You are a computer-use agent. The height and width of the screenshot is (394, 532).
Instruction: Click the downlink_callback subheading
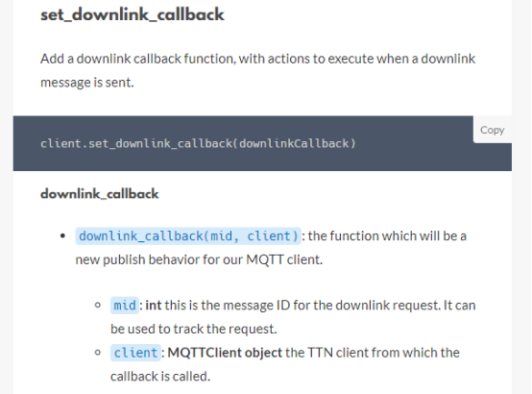pos(100,194)
